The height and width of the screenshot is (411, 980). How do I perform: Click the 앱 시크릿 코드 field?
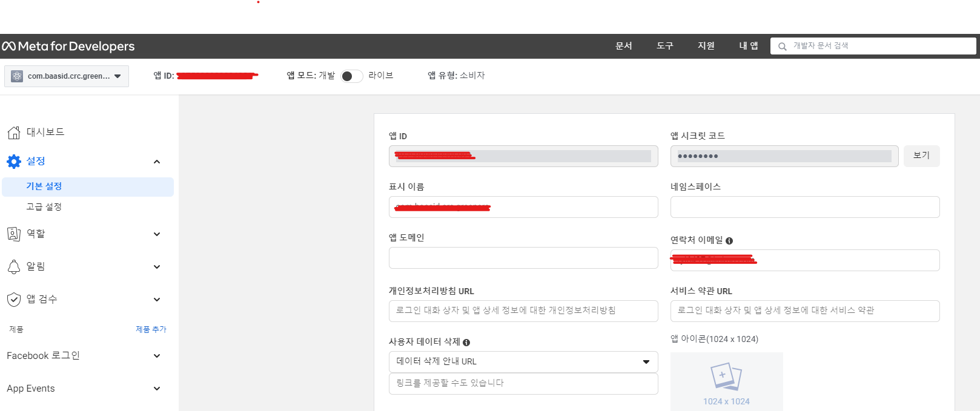click(x=784, y=156)
